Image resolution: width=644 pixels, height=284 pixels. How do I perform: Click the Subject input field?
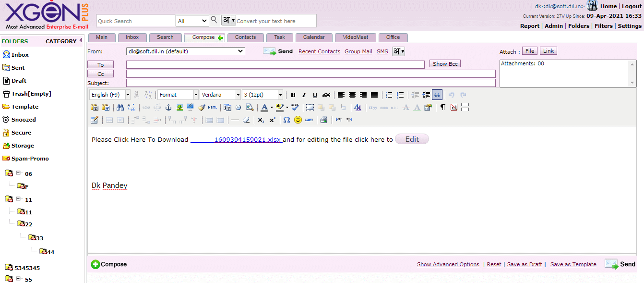[x=310, y=83]
